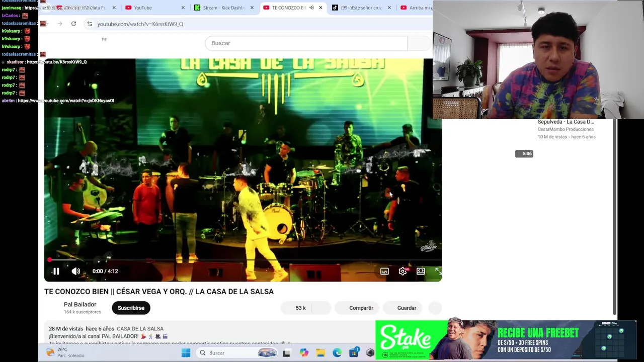Viewport: 644px width, 362px height.
Task: Open Task View in the taskbar
Action: (x=286, y=353)
